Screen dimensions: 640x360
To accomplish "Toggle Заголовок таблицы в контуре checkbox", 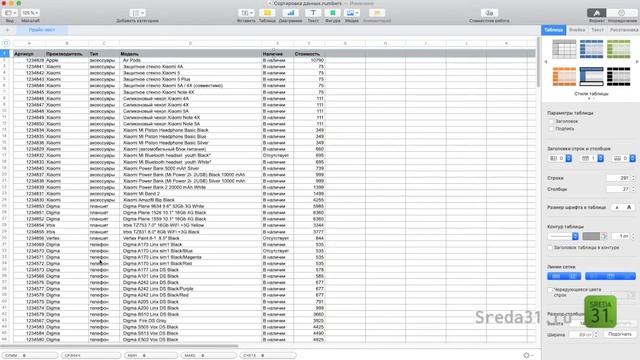I will click(550, 247).
